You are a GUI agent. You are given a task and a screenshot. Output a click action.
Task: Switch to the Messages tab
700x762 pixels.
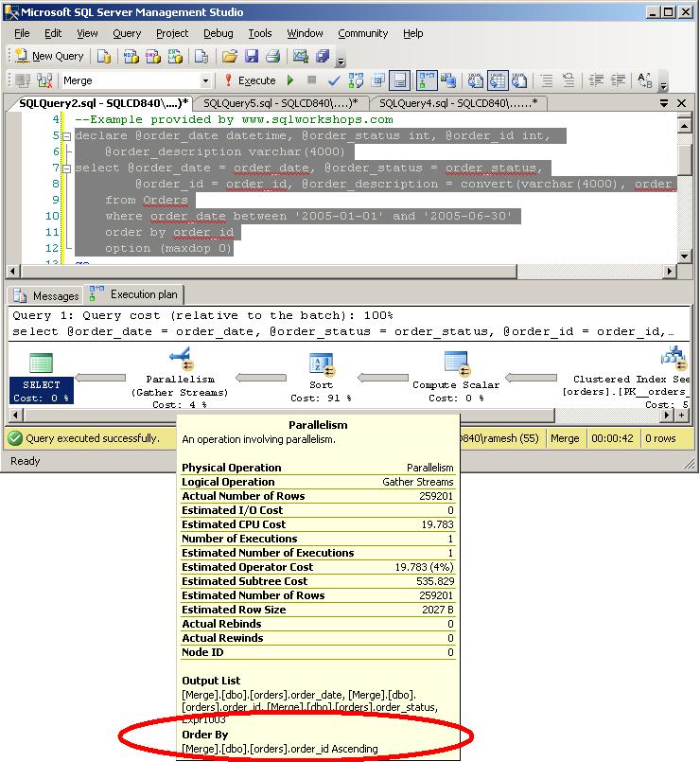click(x=46, y=295)
